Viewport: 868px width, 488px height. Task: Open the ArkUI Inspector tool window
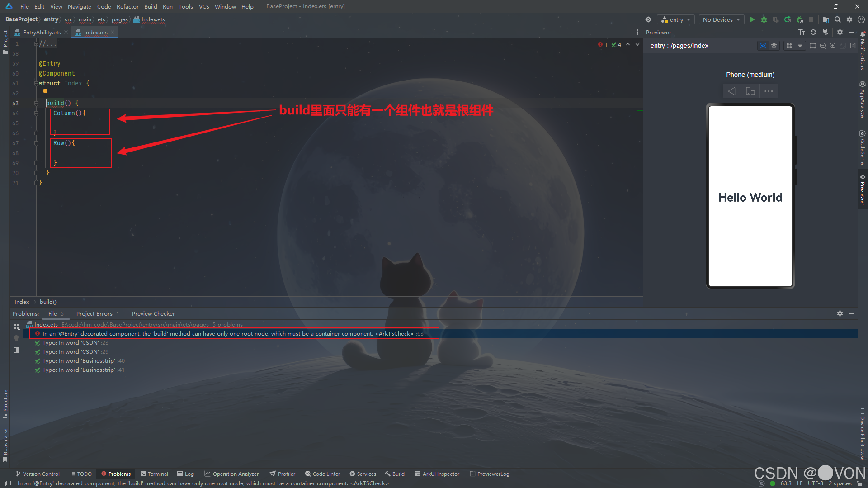(x=437, y=474)
